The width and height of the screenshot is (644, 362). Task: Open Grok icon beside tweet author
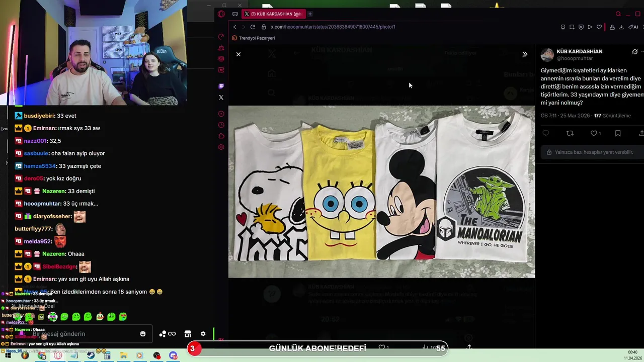[x=635, y=52]
